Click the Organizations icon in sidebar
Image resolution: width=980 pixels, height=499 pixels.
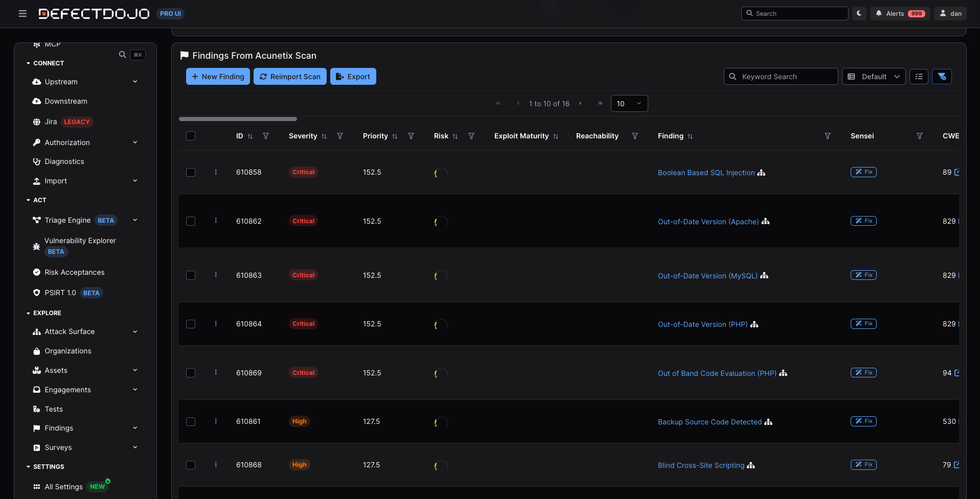pos(36,351)
